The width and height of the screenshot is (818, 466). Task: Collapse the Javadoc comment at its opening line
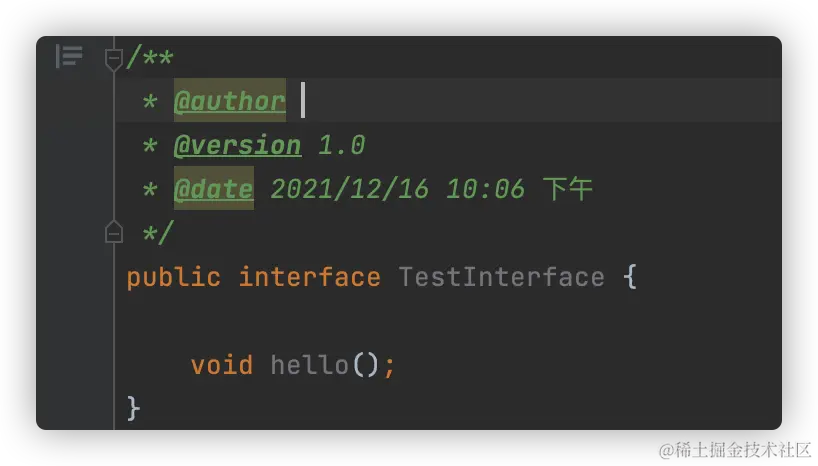113,58
